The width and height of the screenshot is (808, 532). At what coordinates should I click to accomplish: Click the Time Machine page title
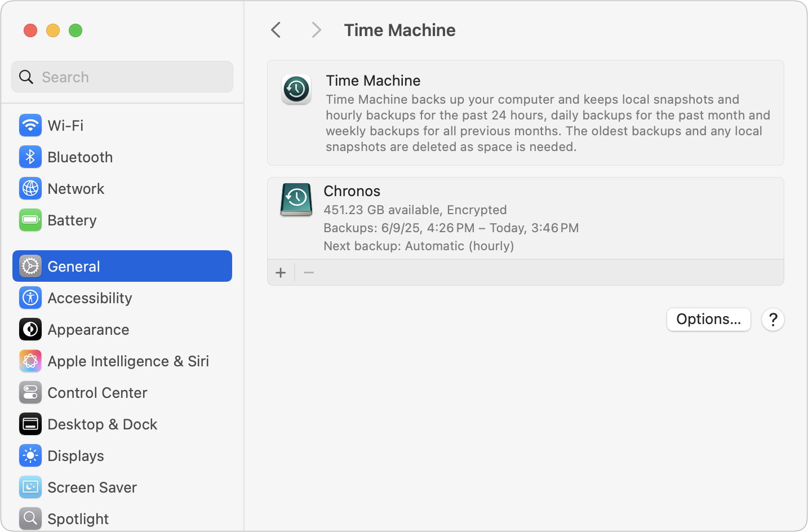tap(399, 30)
